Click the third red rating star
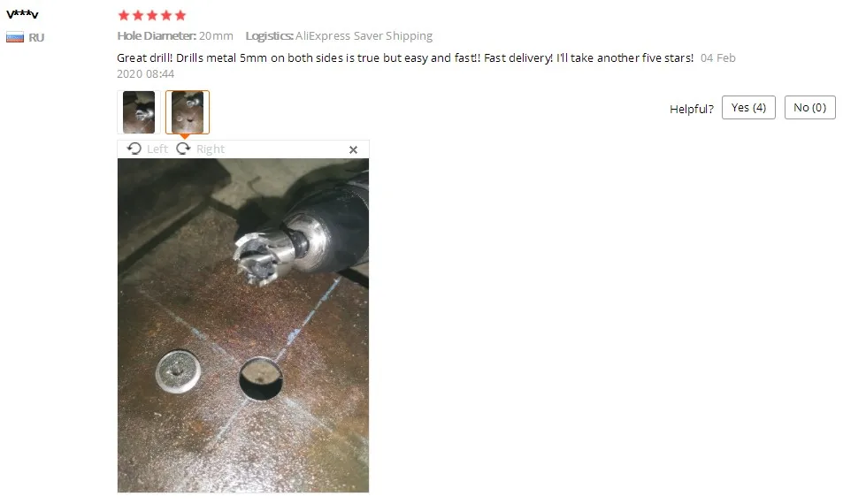 coord(152,15)
